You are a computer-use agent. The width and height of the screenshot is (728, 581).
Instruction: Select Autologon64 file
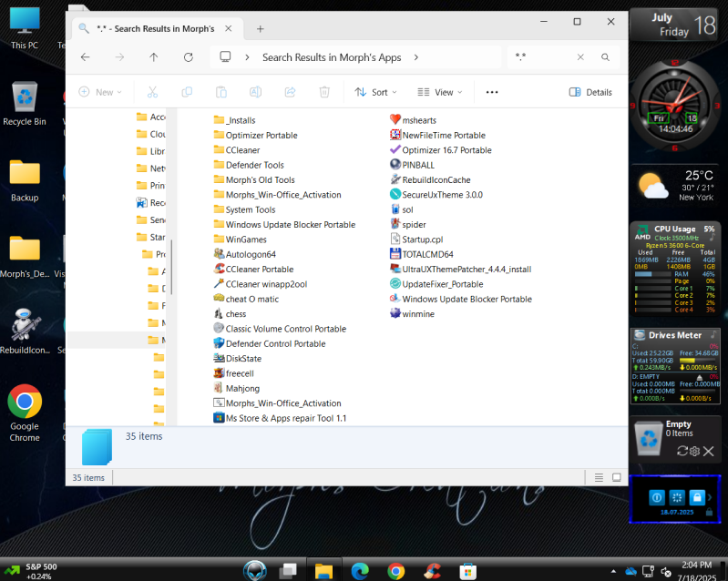245,254
